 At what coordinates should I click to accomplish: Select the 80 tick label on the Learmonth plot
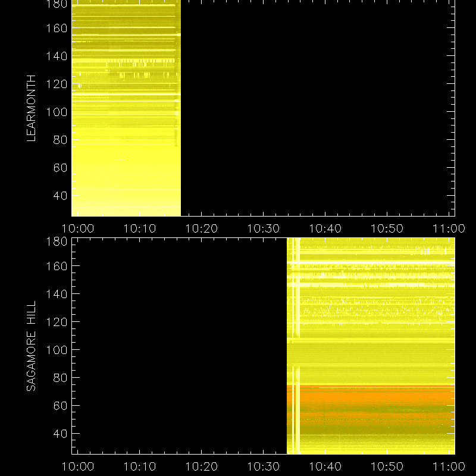(60, 140)
